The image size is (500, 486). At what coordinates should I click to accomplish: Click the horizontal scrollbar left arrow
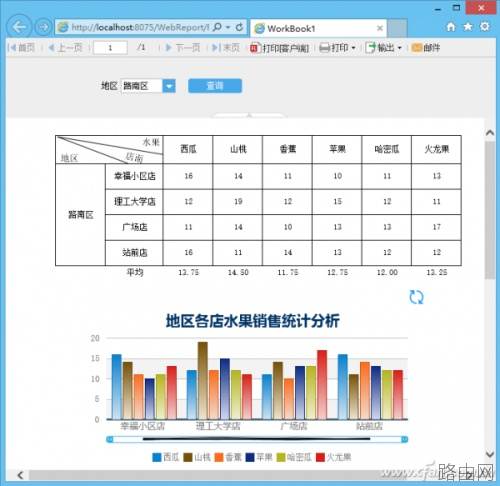tap(21, 475)
